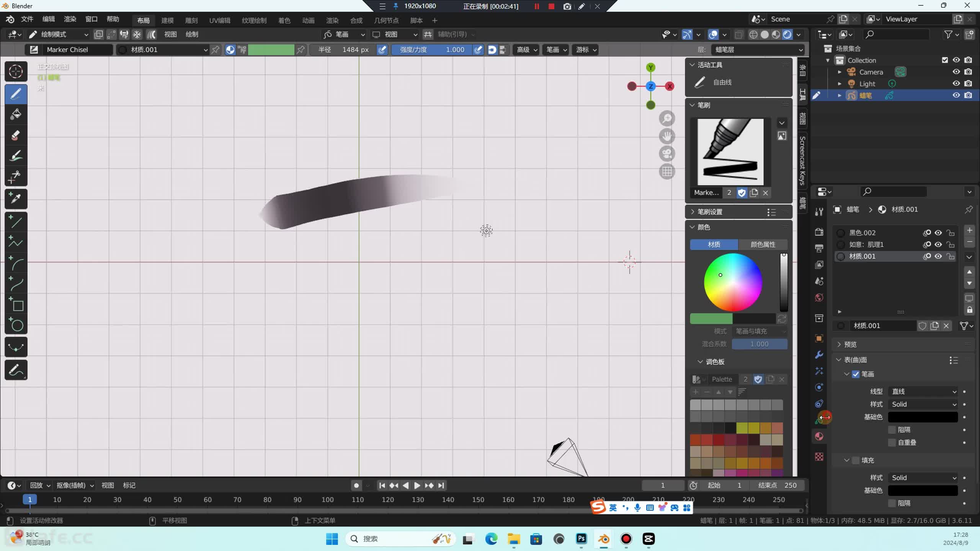
Task: Select the 3D Cursor tool
Action: click(16, 72)
